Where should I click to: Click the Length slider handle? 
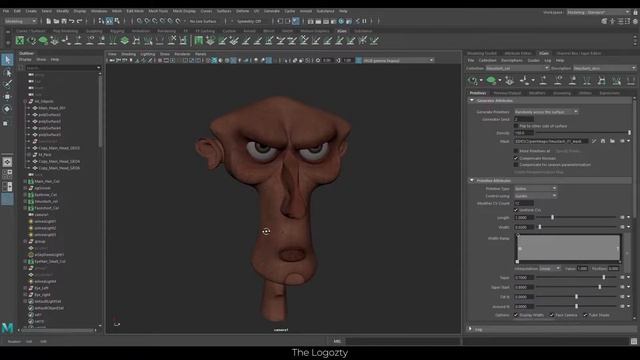point(553,218)
